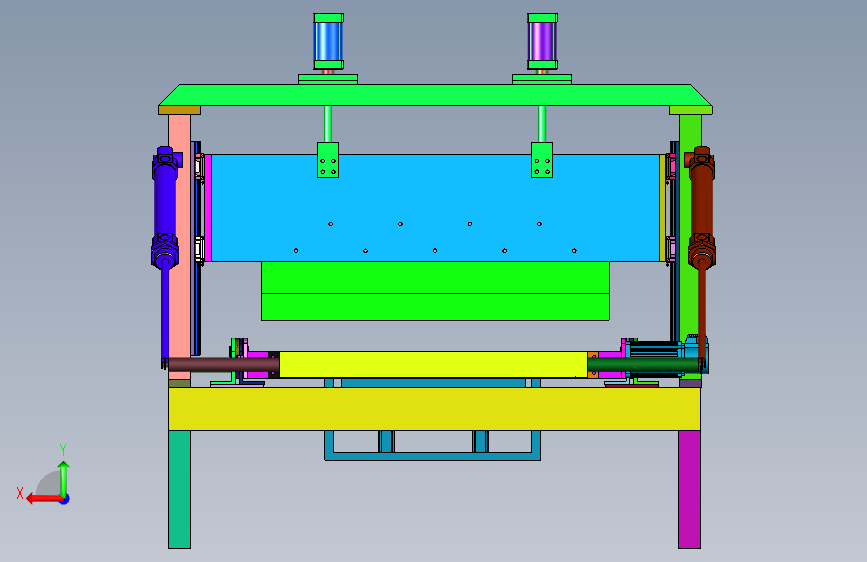The width and height of the screenshot is (867, 562).
Task: Select the teal green left table leg
Action: (x=179, y=490)
